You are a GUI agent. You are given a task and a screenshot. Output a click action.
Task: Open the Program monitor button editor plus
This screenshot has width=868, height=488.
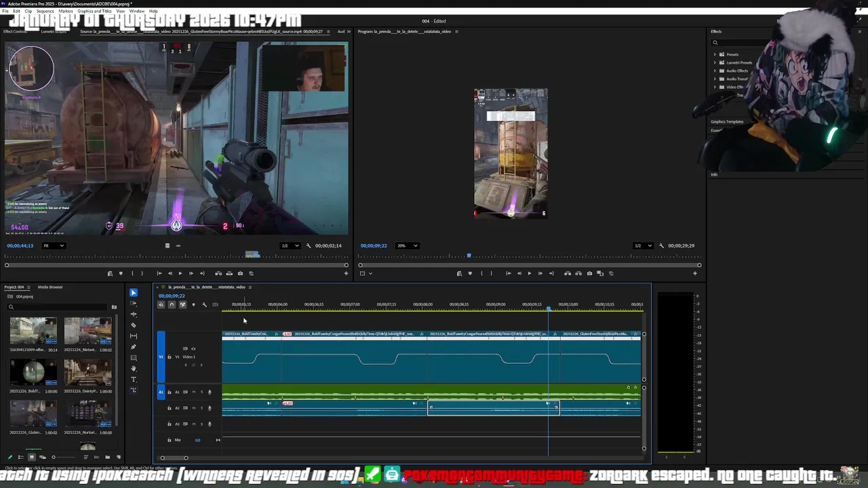[x=694, y=273]
